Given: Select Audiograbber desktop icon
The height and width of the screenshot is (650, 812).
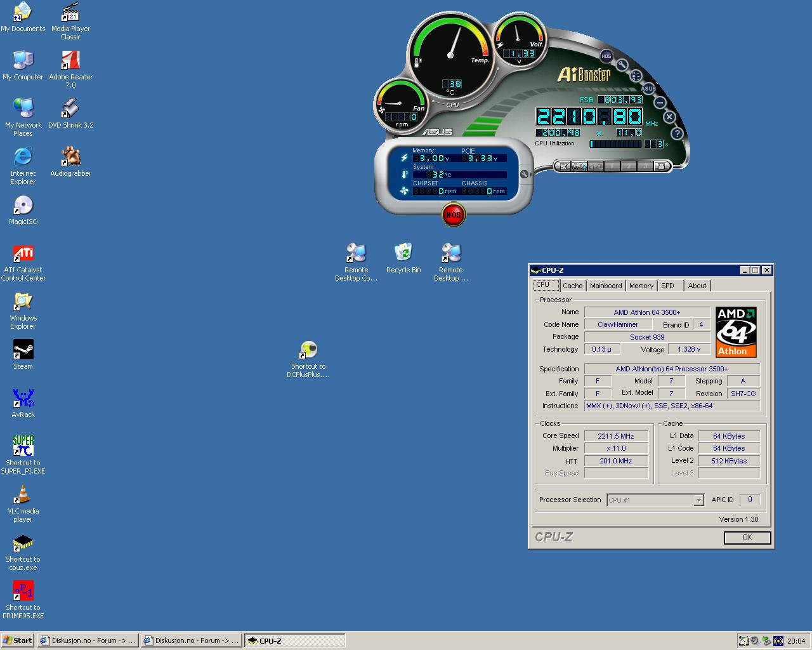Looking at the screenshot, I should pyautogui.click(x=70, y=162).
